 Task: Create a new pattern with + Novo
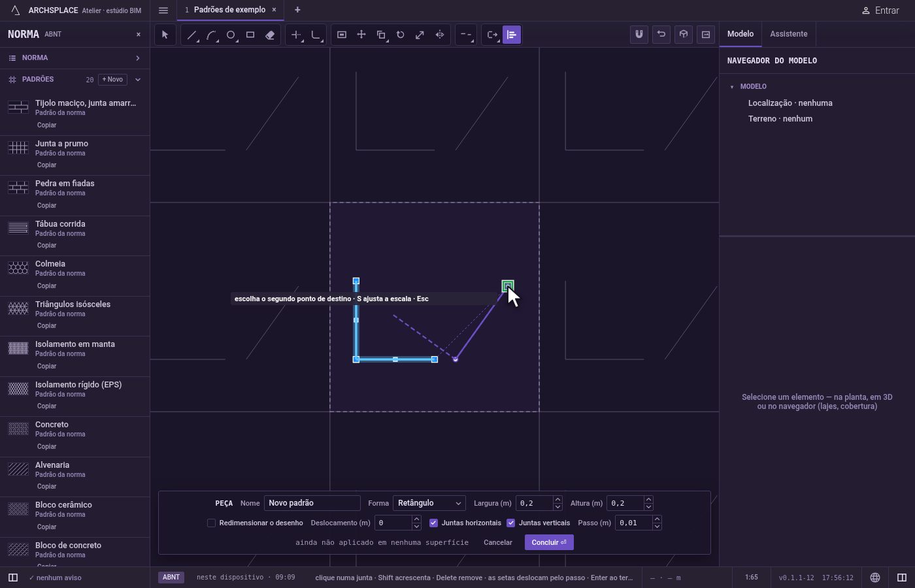112,80
